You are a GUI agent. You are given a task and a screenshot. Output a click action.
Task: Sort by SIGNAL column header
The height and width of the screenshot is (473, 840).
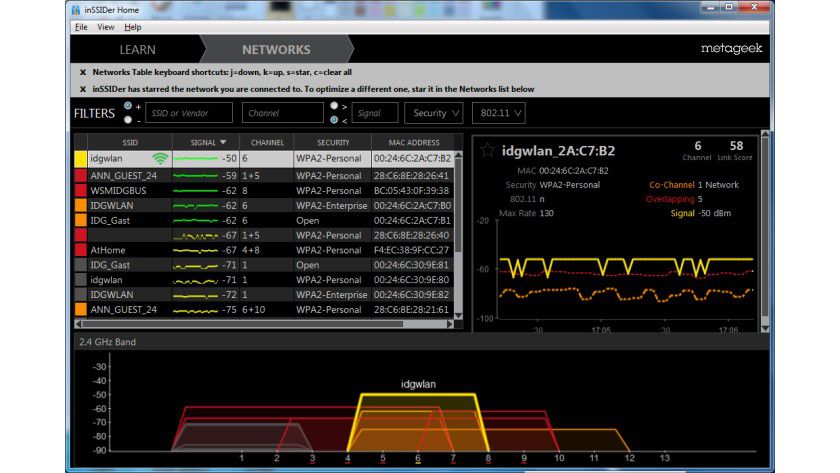(206, 142)
